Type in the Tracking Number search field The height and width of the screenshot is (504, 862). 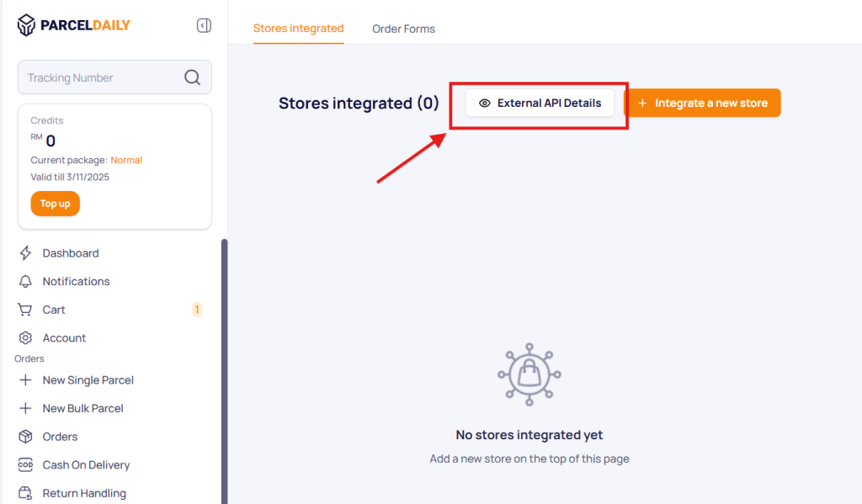[x=101, y=77]
